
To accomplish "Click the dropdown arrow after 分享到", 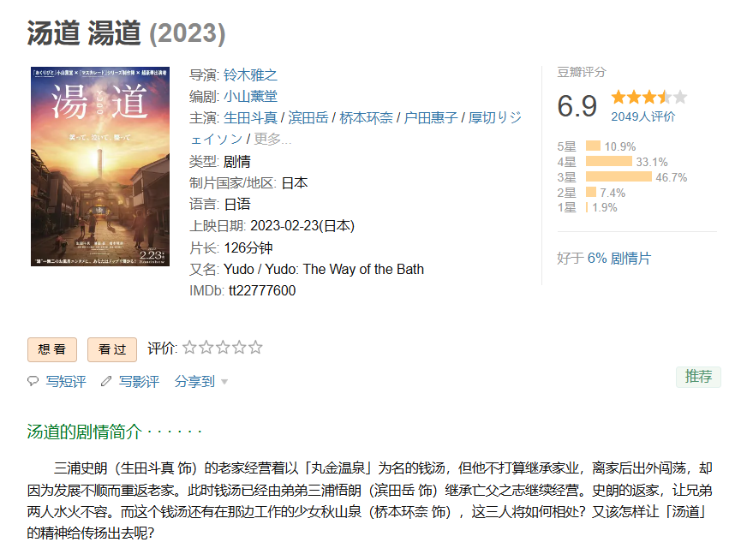I will (x=224, y=382).
